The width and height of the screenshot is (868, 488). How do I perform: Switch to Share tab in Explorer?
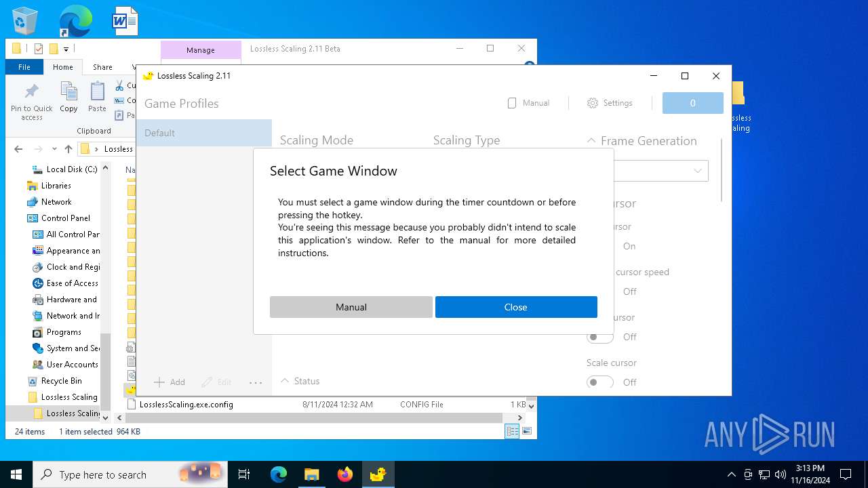(102, 67)
